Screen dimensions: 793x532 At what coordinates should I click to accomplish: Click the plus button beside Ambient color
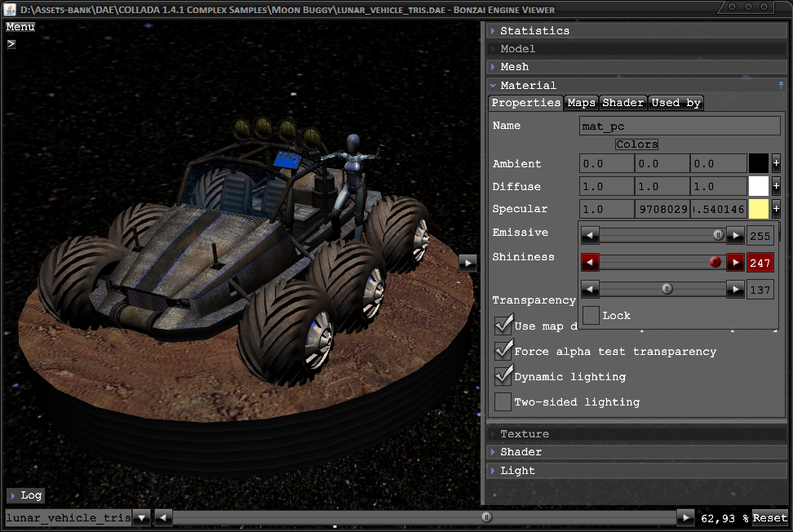point(776,163)
